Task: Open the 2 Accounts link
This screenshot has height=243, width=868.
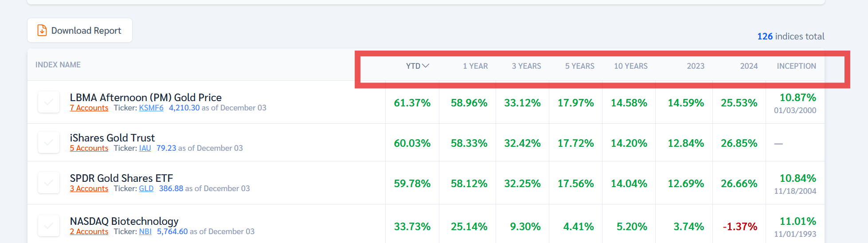Action: click(x=89, y=231)
